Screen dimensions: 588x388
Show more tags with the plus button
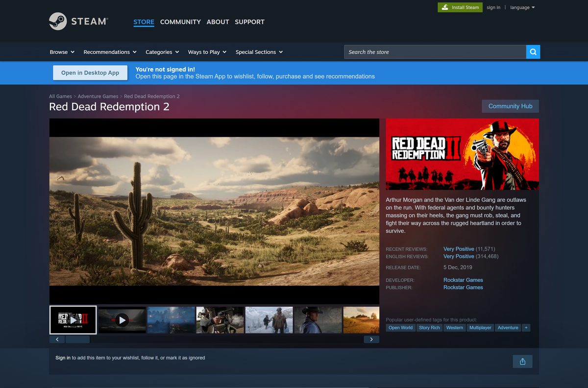526,328
